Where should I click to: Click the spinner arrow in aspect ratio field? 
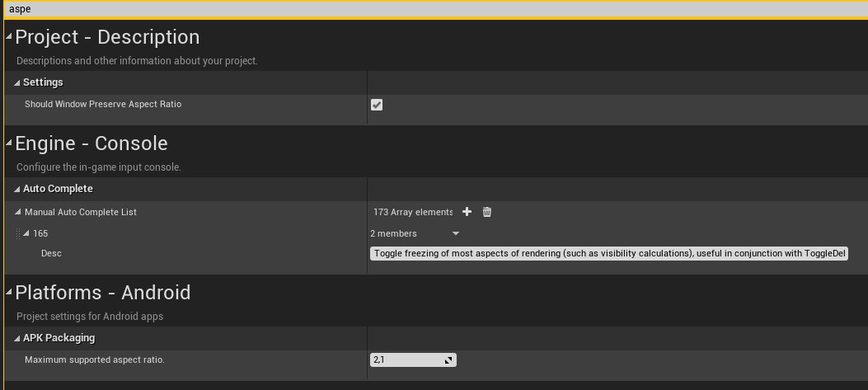[x=448, y=360]
